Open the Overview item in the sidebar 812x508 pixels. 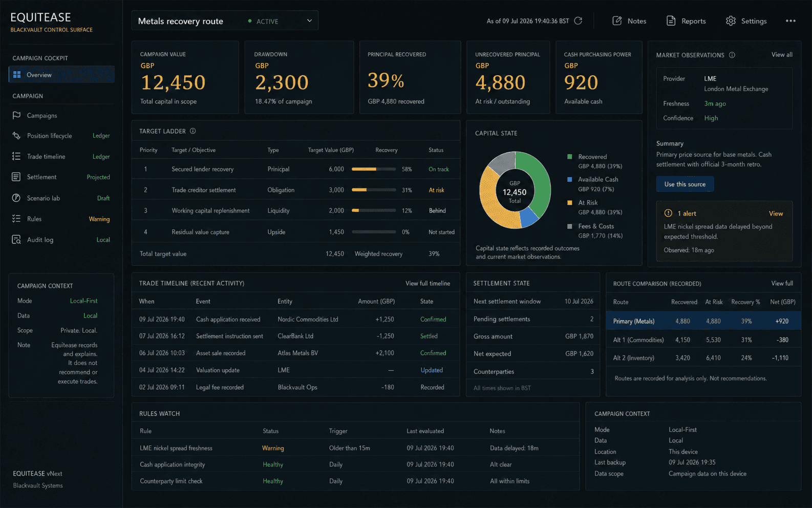coord(61,75)
